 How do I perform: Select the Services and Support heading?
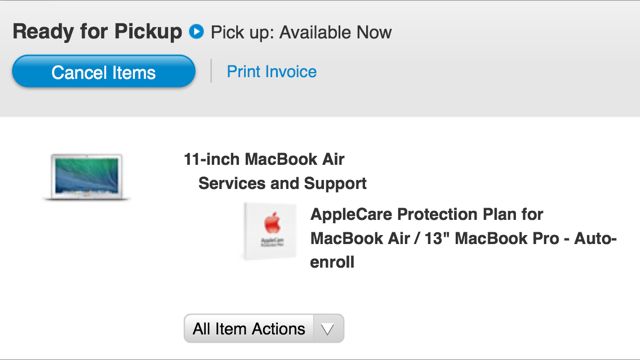pyautogui.click(x=282, y=183)
